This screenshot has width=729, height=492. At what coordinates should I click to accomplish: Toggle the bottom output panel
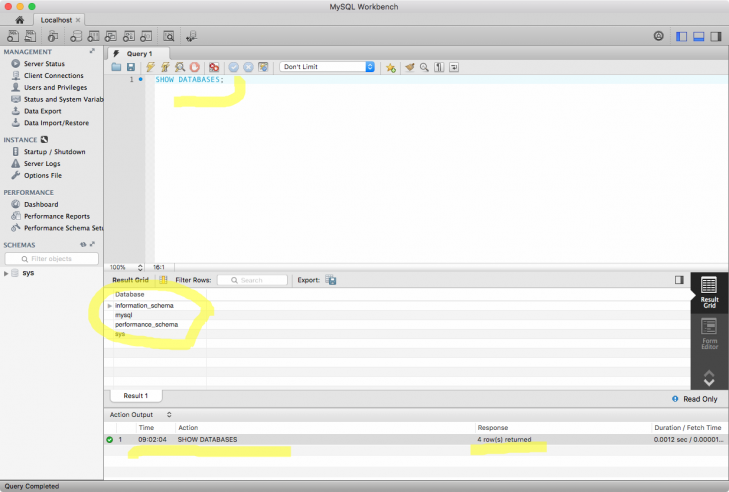pyautogui.click(x=698, y=36)
